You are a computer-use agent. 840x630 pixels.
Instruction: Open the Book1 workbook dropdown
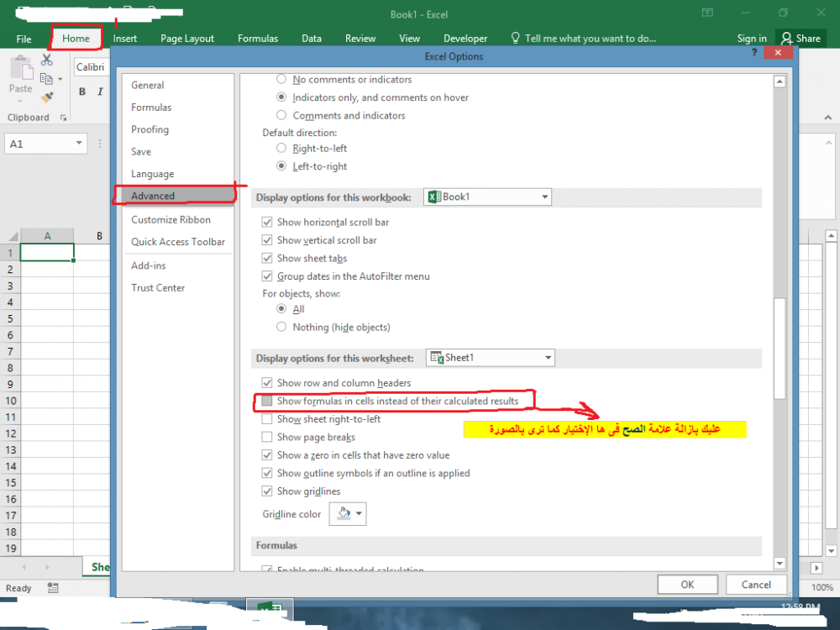[487, 197]
